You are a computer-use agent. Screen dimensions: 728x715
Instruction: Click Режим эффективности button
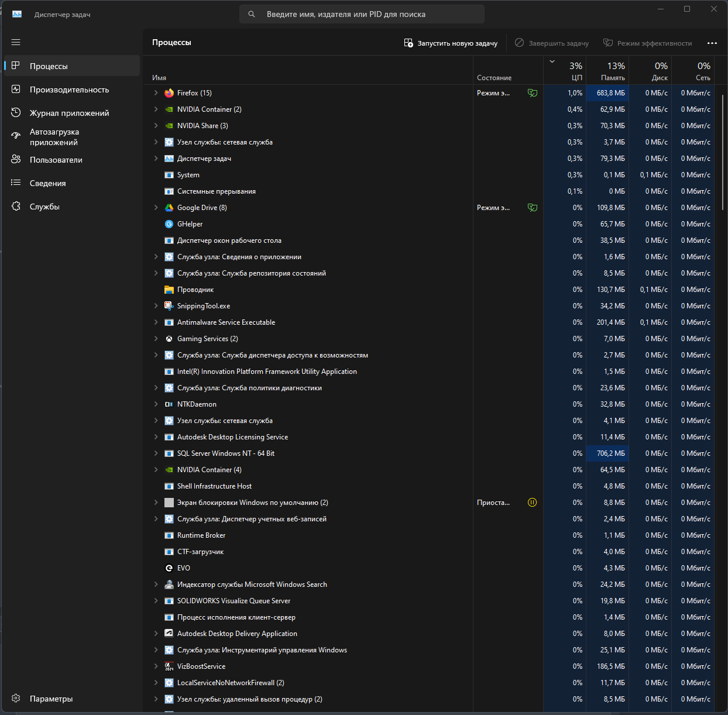coord(647,43)
